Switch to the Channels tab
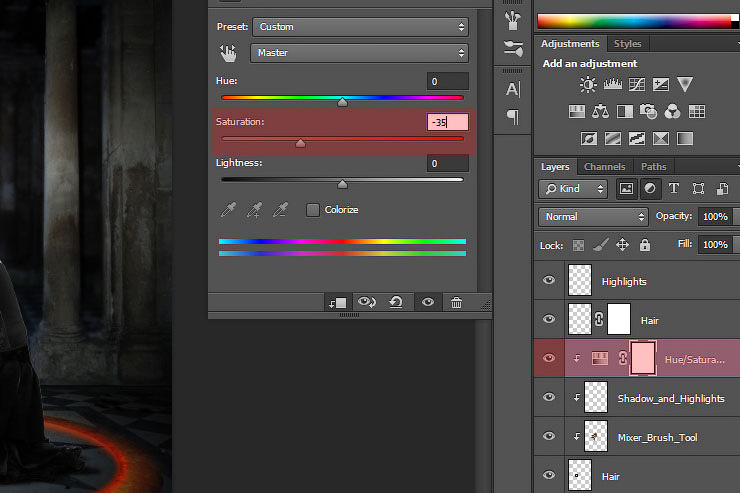 (604, 167)
